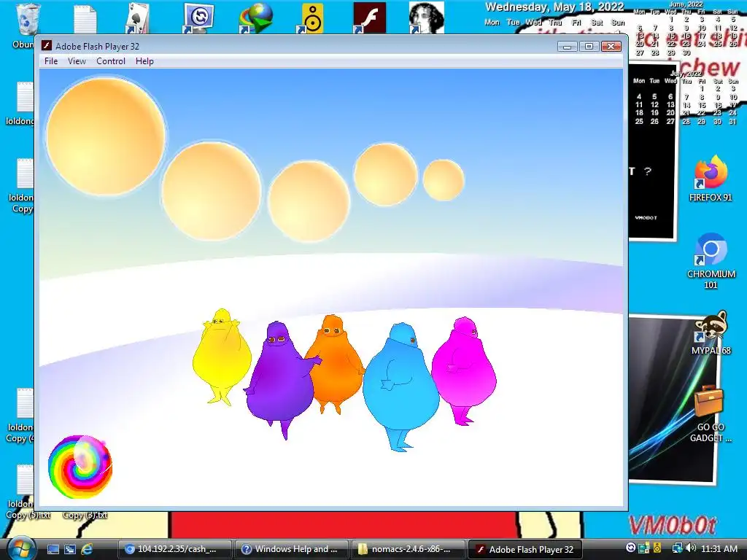Switch to the nomacs-2.4.6-x86 taskbar button

tap(408, 549)
